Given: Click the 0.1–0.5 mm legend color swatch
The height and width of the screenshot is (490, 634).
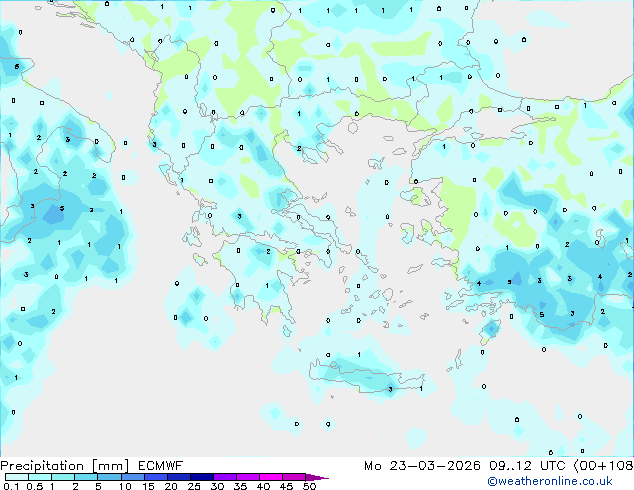Looking at the screenshot, I should [17, 477].
